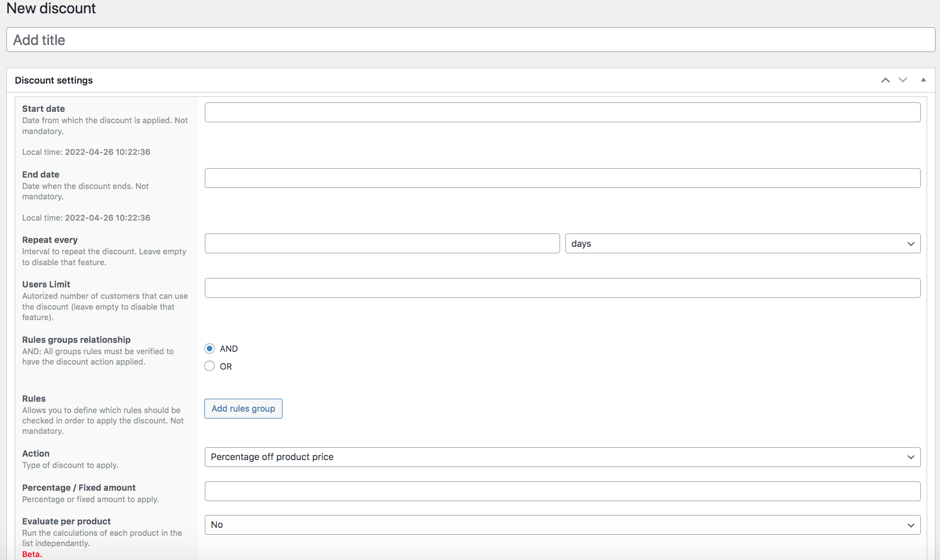940x560 pixels.
Task: Click the Start date input
Action: point(563,112)
